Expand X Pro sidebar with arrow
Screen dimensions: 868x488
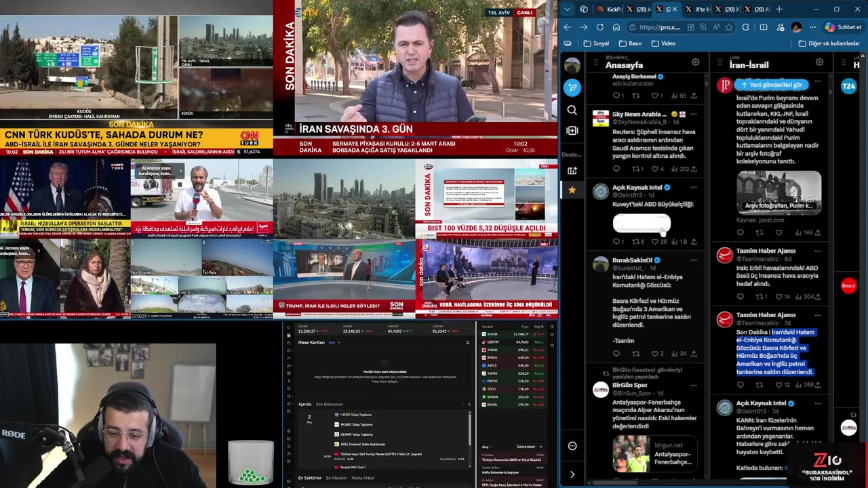click(572, 474)
